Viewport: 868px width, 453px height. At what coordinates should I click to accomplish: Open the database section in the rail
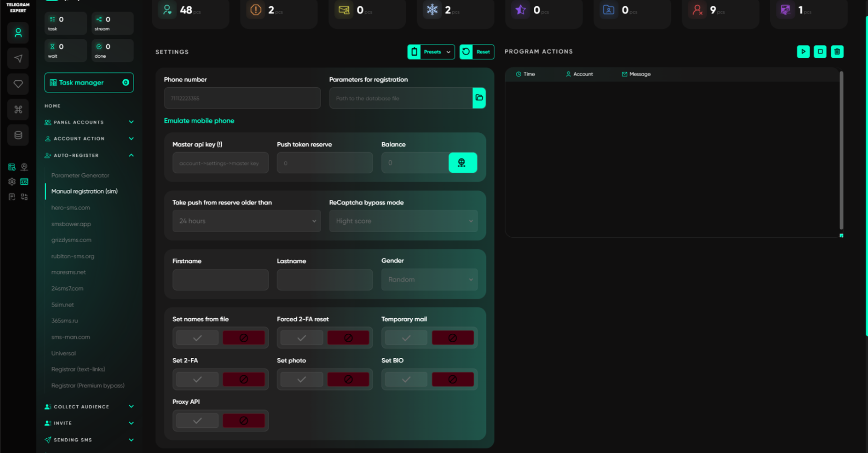(18, 135)
